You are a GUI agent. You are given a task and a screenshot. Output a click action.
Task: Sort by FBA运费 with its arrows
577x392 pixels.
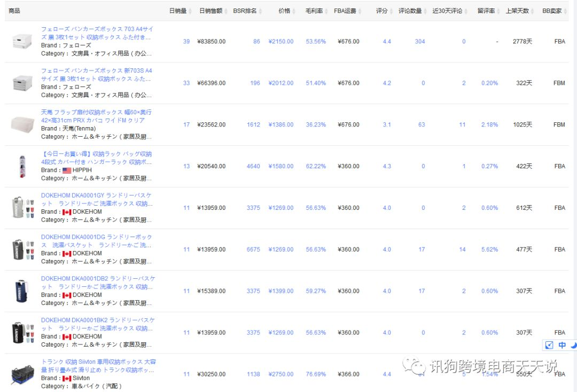point(360,11)
